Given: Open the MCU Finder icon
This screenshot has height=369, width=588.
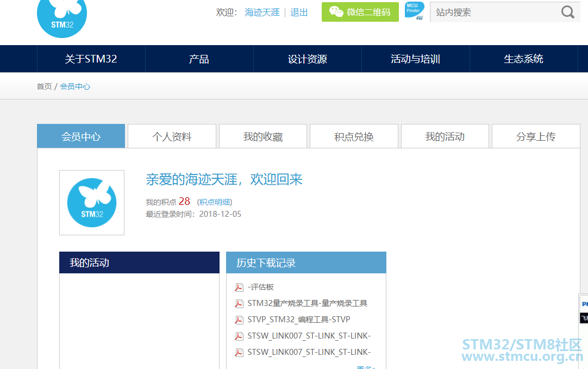Looking at the screenshot, I should click(x=415, y=11).
